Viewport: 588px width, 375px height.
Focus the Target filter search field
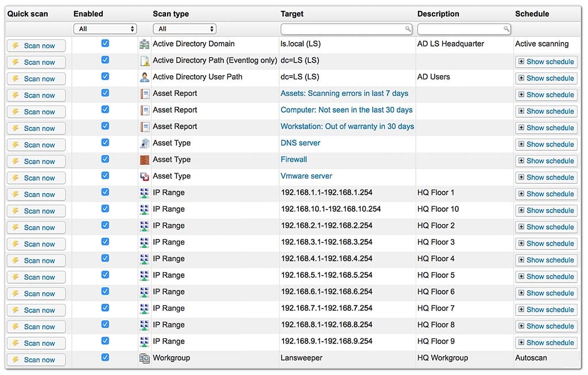tap(346, 29)
